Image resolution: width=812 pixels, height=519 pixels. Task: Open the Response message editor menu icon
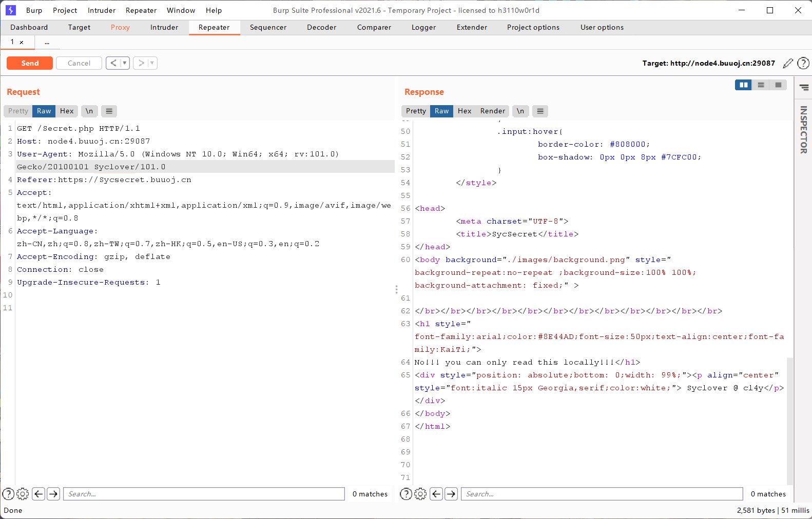pyautogui.click(x=540, y=111)
